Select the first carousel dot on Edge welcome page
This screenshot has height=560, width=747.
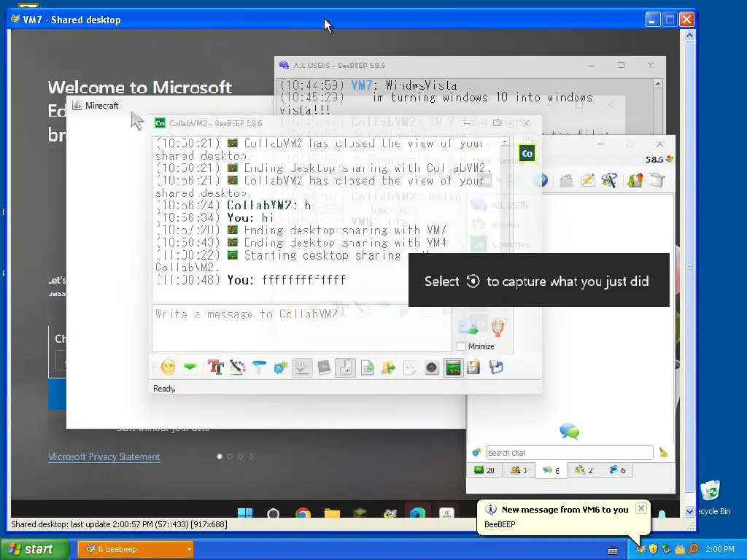click(x=219, y=456)
